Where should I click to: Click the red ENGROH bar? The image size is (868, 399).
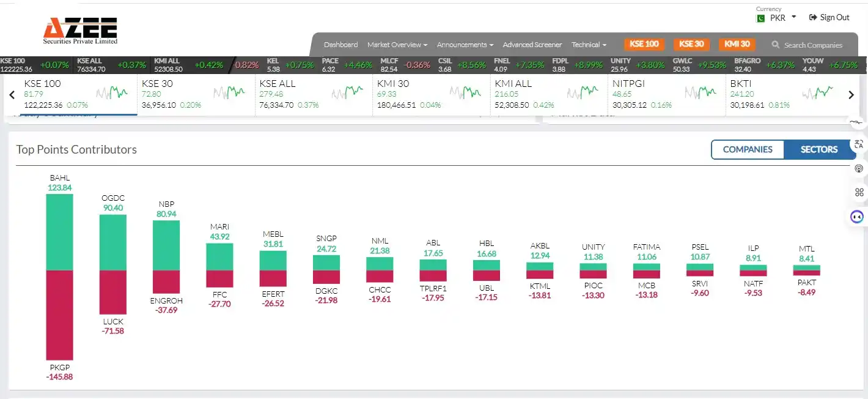coord(166,282)
